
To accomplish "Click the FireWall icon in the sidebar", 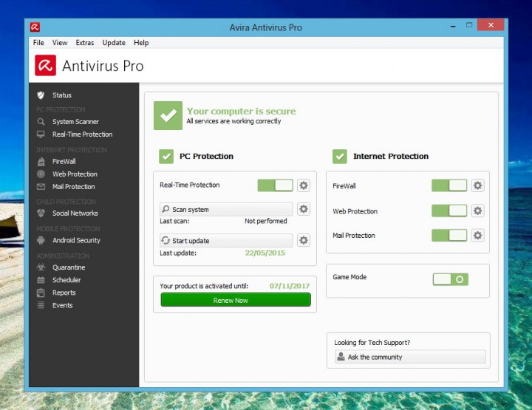I will pyautogui.click(x=41, y=162).
